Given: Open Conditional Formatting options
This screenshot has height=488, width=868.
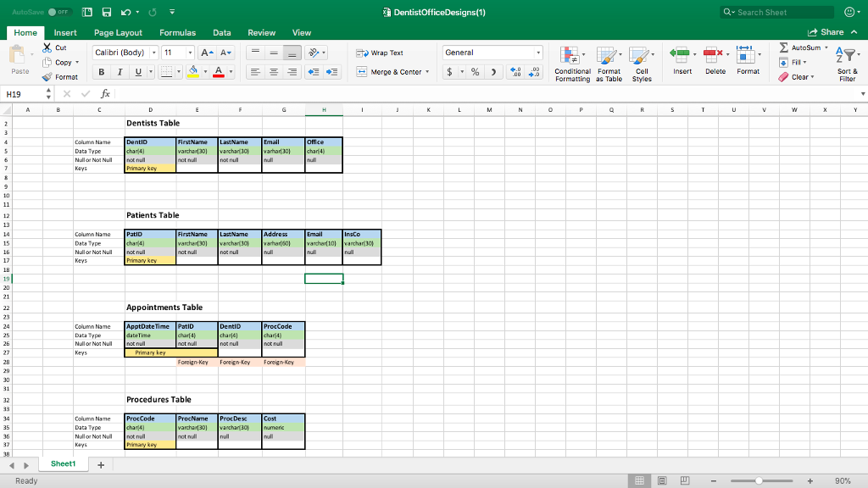Looking at the screenshot, I should click(x=572, y=62).
